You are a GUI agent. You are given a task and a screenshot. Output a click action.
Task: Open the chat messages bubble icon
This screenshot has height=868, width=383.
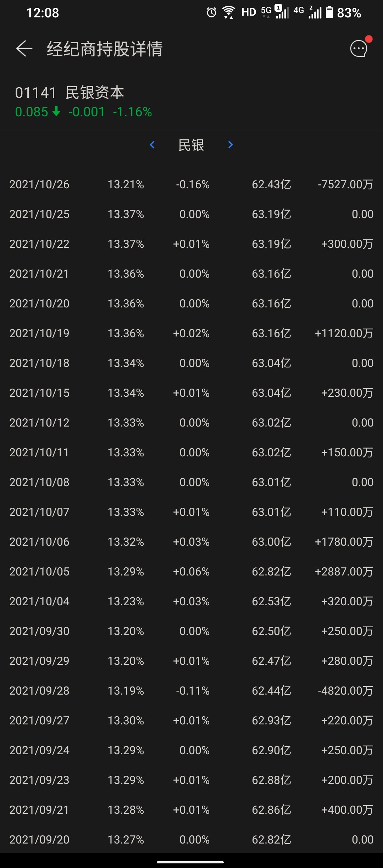pos(359,49)
